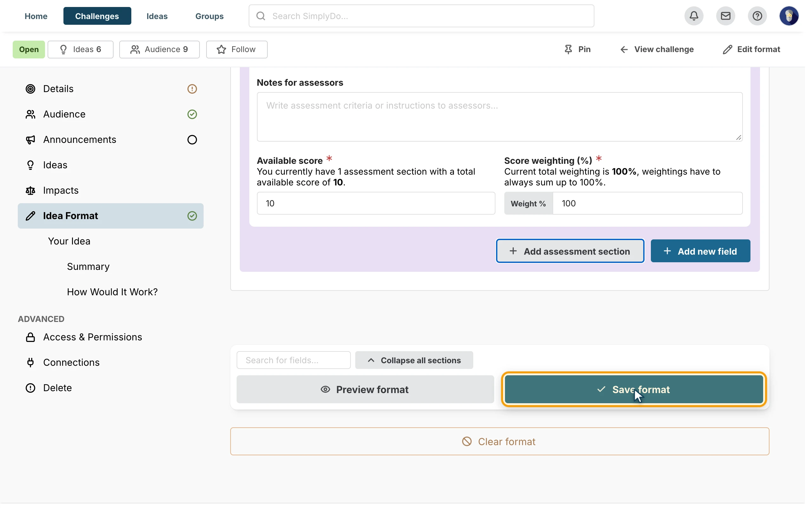The height and width of the screenshot is (508, 812).
Task: Open Delete in Advanced section
Action: click(x=57, y=388)
